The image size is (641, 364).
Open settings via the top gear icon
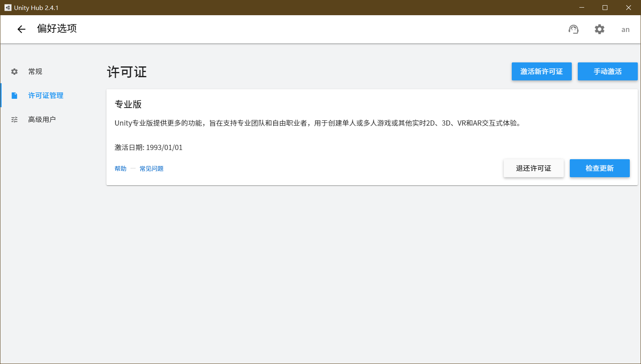tap(599, 29)
